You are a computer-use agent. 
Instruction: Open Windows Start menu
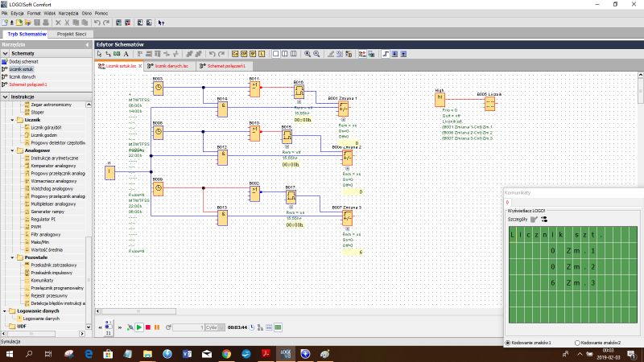point(9,354)
